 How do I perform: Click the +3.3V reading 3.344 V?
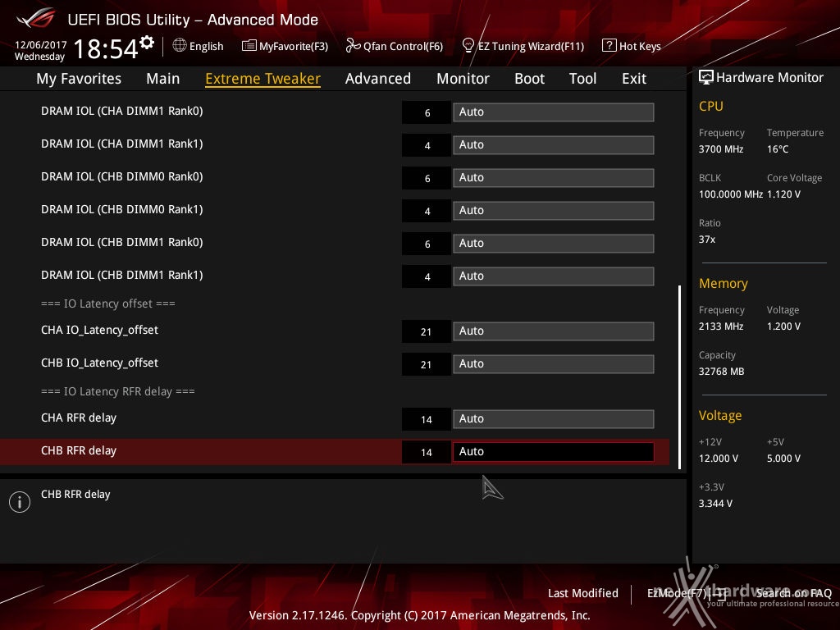click(x=715, y=504)
